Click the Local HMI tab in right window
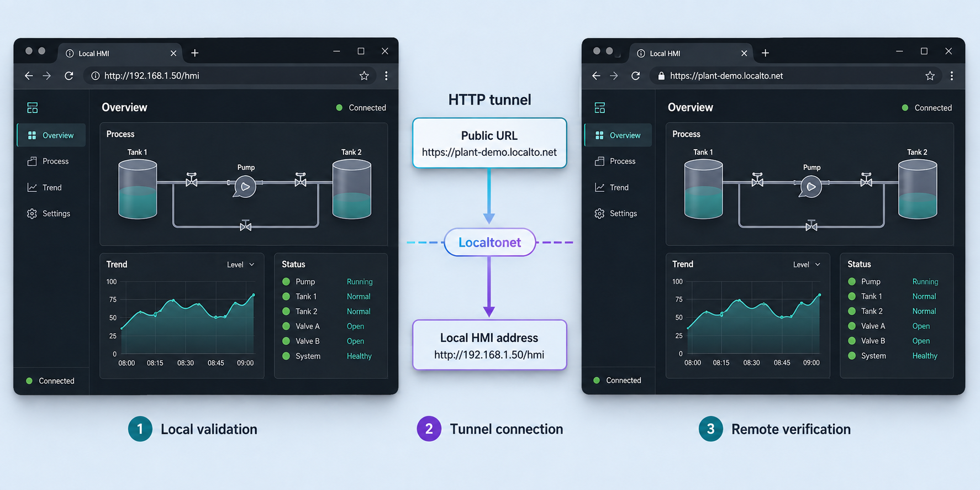980x490 pixels. tap(691, 53)
